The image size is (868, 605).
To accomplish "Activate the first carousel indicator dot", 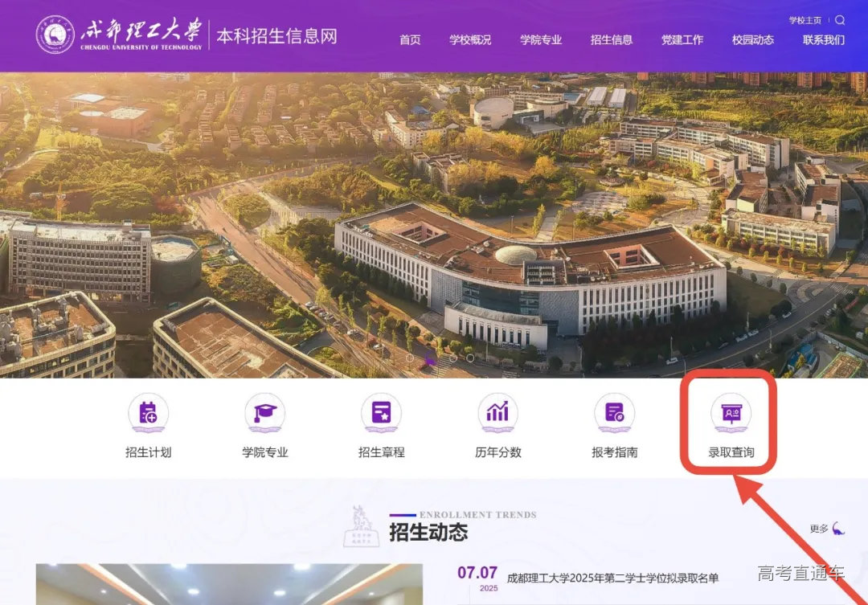I will coord(410,358).
